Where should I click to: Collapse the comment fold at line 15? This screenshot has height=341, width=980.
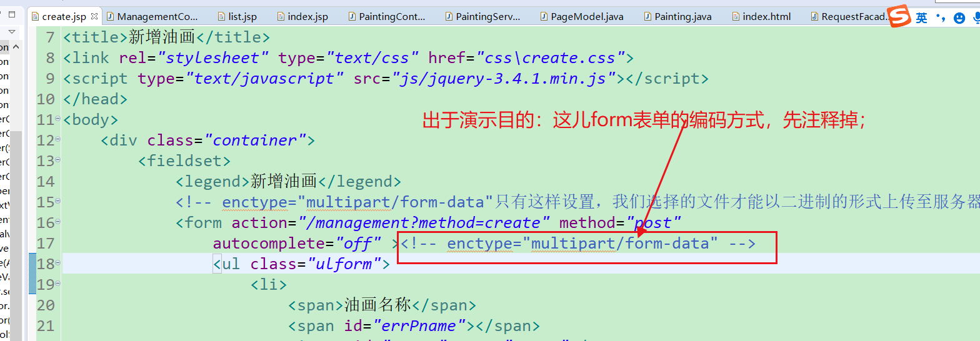[x=57, y=200]
